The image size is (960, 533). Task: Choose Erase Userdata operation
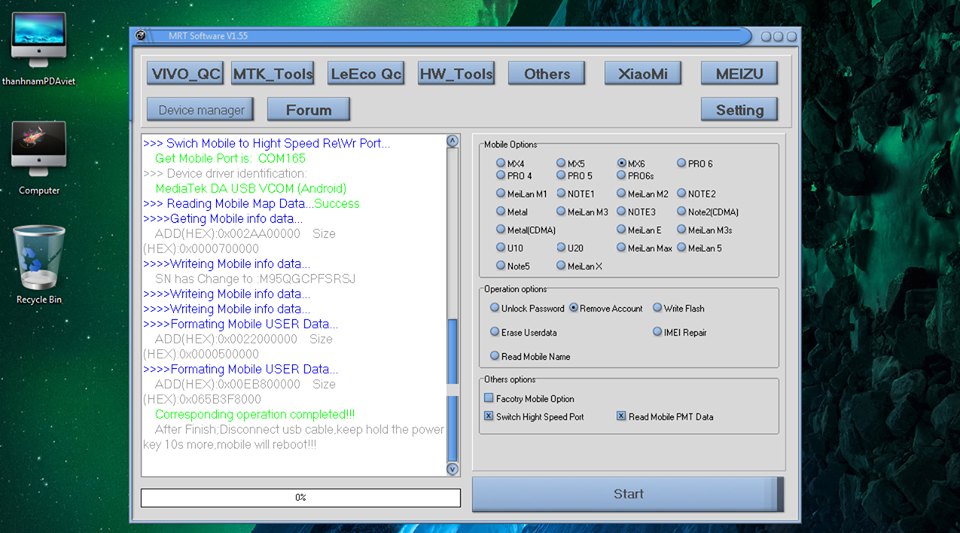[495, 332]
